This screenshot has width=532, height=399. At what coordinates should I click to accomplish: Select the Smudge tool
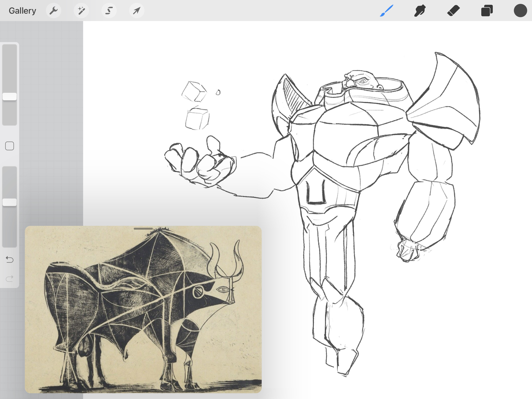420,11
